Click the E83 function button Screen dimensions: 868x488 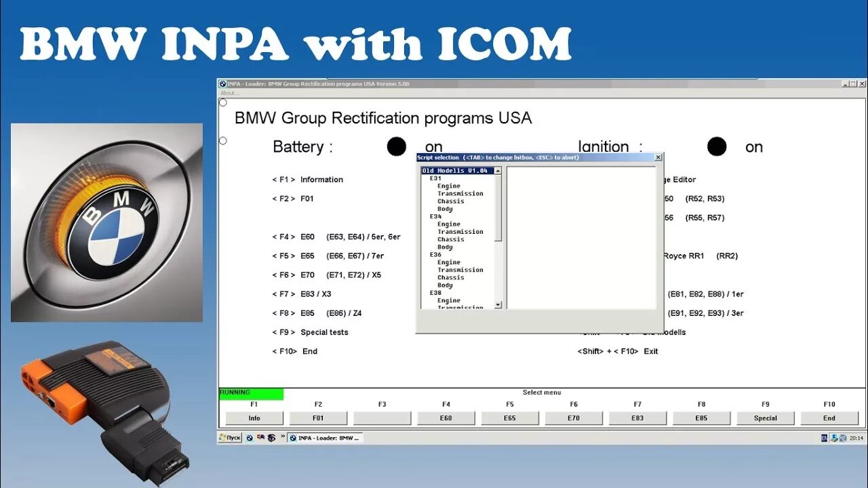pyautogui.click(x=637, y=418)
